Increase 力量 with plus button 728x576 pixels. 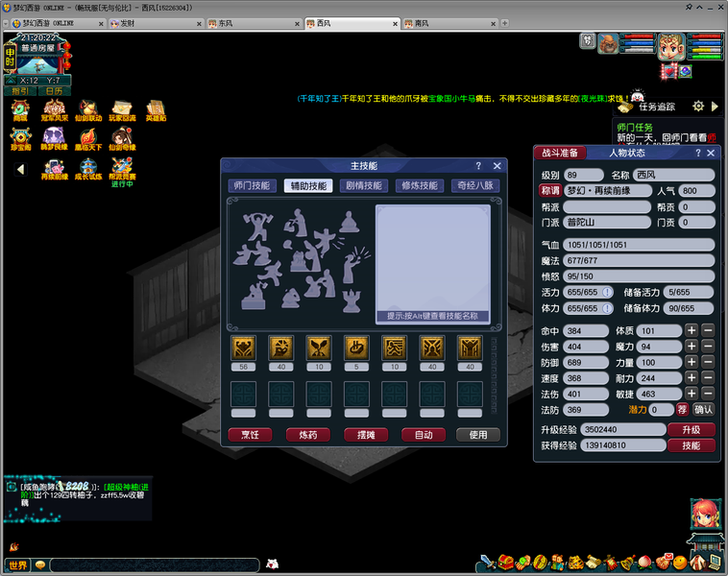[692, 362]
